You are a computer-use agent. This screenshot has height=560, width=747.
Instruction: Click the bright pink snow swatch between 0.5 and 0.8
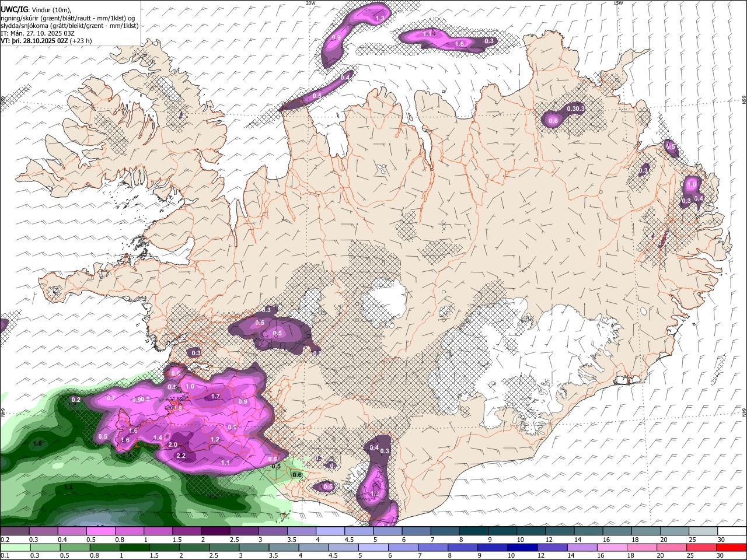(x=100, y=531)
